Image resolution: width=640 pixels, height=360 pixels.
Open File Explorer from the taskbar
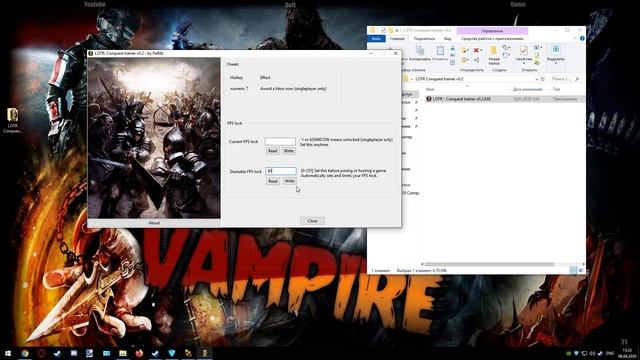[123, 353]
